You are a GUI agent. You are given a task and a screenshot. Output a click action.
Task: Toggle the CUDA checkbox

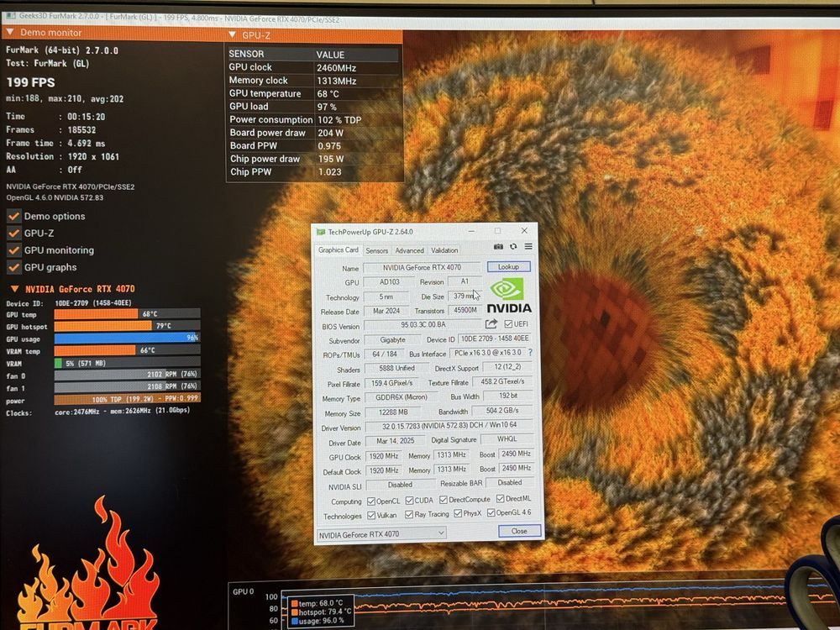click(x=409, y=501)
